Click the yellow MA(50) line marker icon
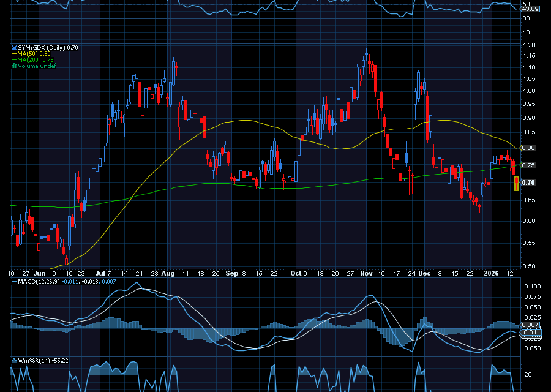The image size is (551, 392). (x=13, y=53)
